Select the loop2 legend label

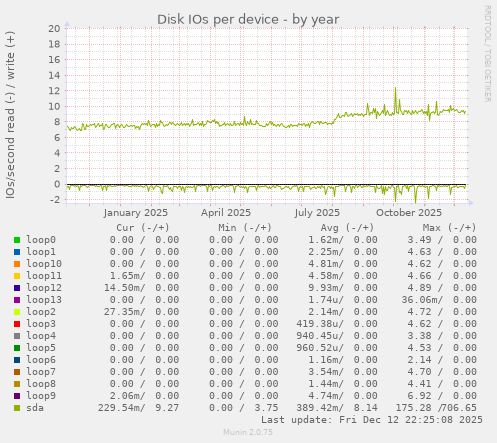41,312
